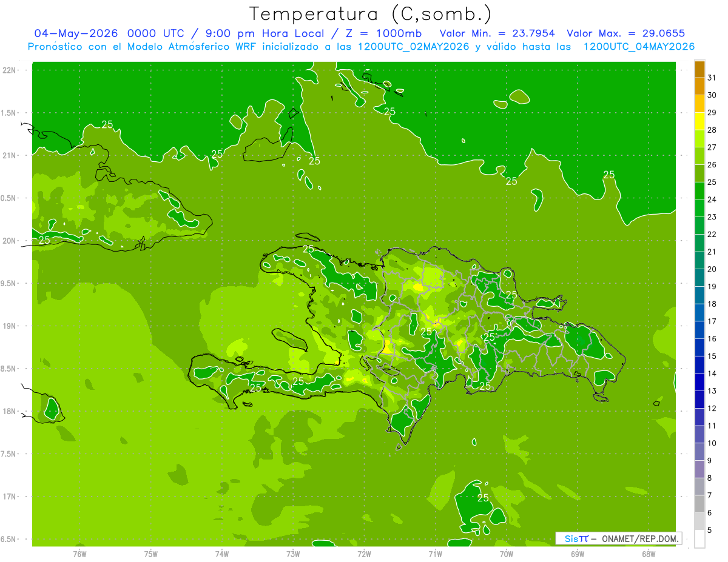This screenshot has width=728, height=562.
Task: Click the teal 19 degree legend swatch
Action: pyautogui.click(x=699, y=278)
